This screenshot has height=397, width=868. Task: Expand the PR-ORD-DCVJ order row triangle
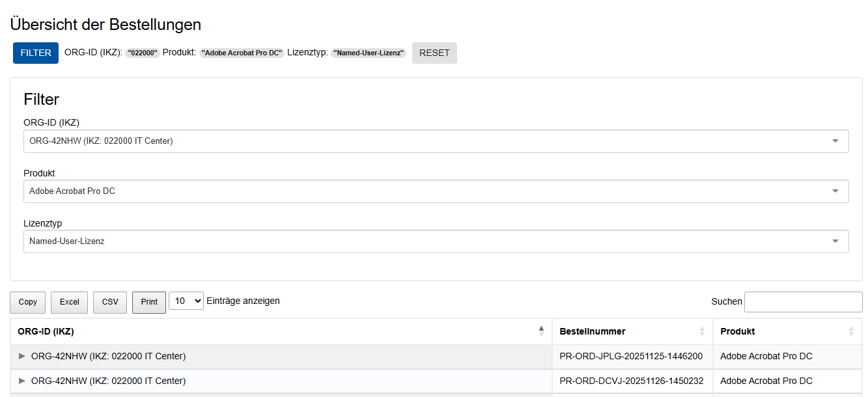(22, 381)
